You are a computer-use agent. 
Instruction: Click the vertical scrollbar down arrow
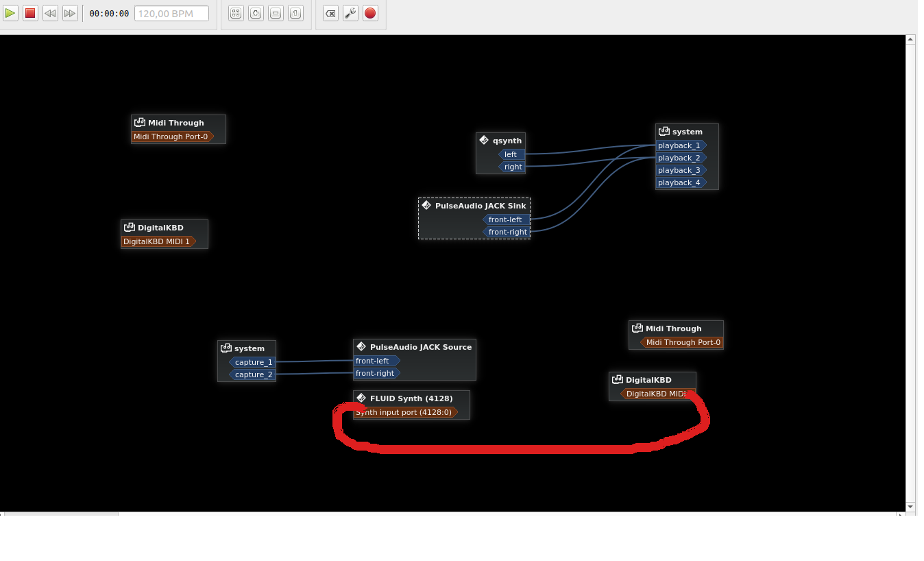tap(911, 507)
